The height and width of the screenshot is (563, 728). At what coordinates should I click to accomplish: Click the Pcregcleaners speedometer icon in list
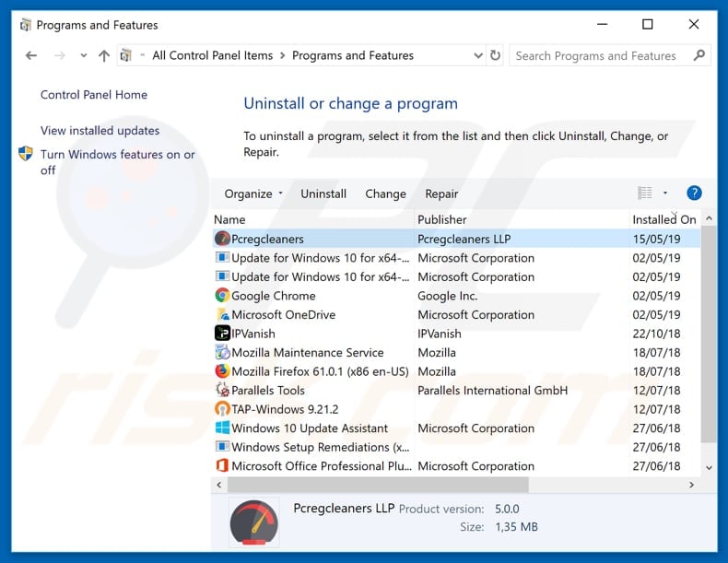(222, 239)
